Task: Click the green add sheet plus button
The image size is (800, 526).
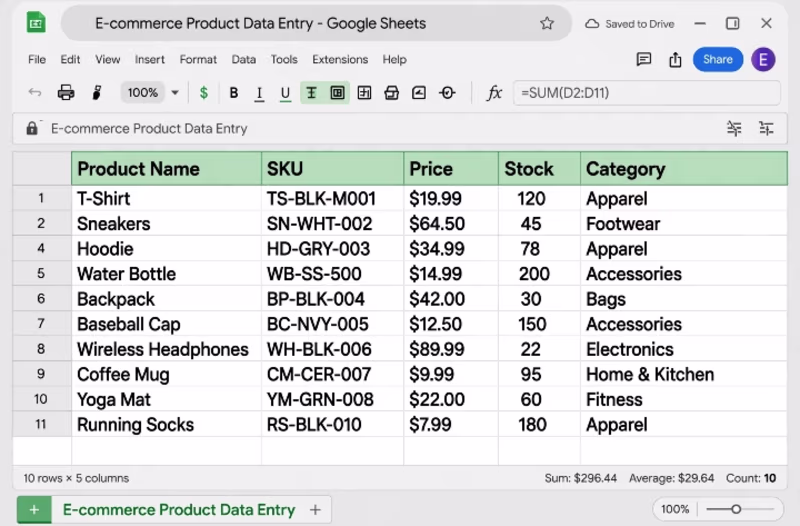Action: click(34, 509)
